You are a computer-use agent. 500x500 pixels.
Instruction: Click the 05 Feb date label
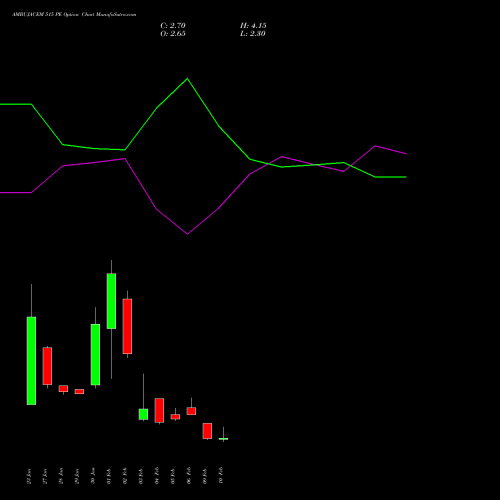(x=173, y=476)
